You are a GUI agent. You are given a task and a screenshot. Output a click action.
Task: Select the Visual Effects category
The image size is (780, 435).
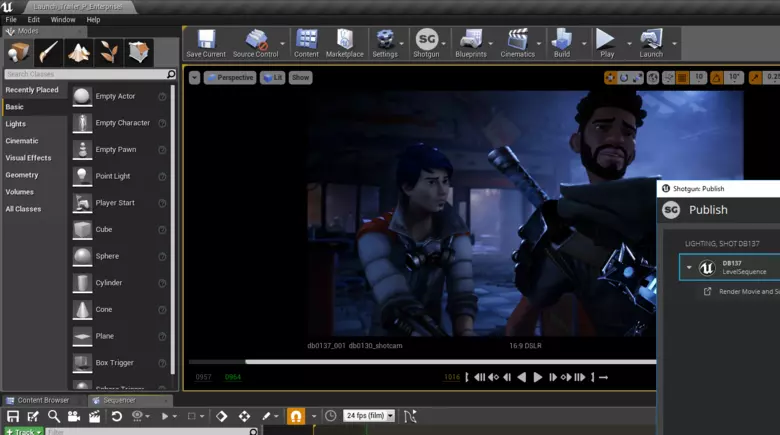pos(28,158)
